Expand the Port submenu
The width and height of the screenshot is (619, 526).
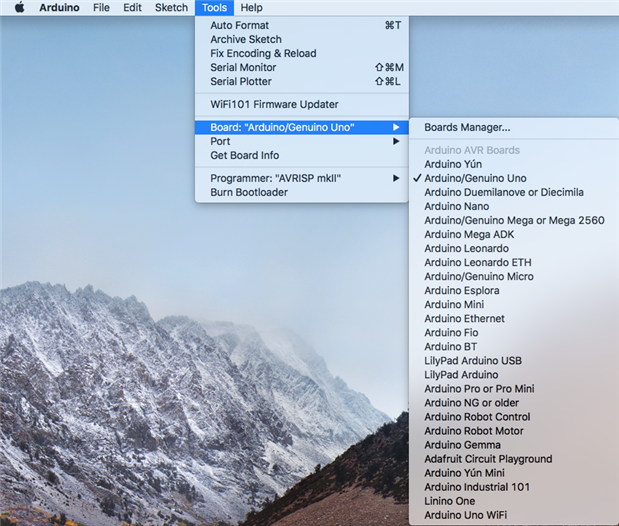pos(302,141)
